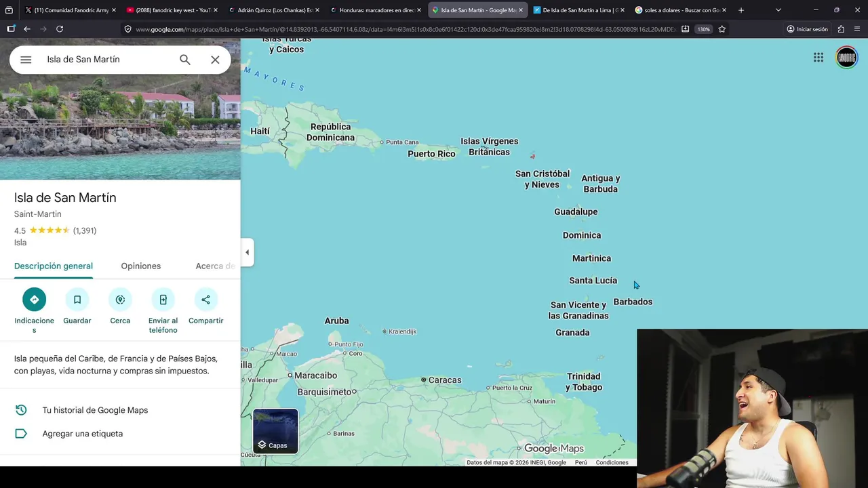Click the Cerca nearby icon
This screenshot has width=868, height=488.
(120, 300)
